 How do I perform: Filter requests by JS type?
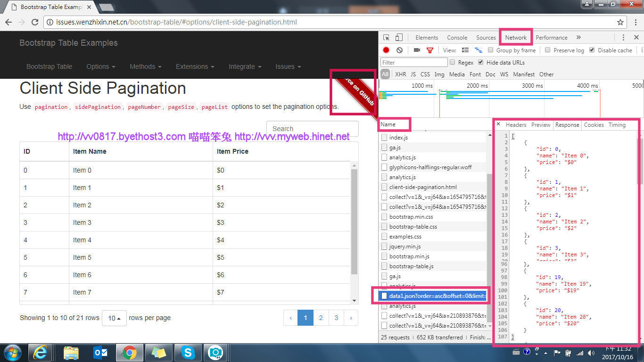[x=413, y=74]
